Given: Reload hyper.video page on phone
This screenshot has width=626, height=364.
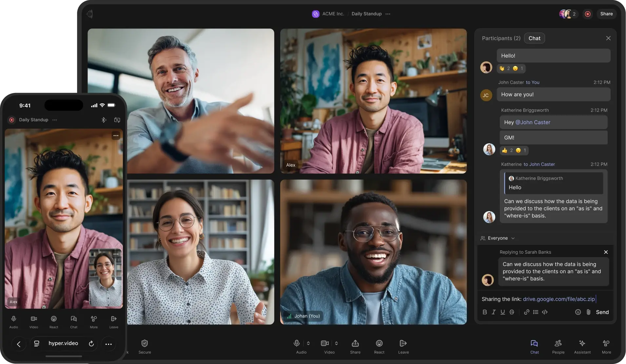Looking at the screenshot, I should tap(91, 344).
